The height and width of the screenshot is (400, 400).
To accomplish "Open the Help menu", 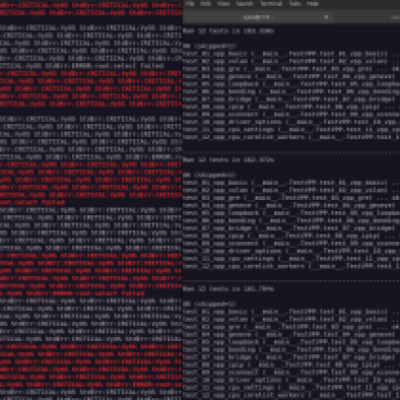I will click(x=313, y=4).
